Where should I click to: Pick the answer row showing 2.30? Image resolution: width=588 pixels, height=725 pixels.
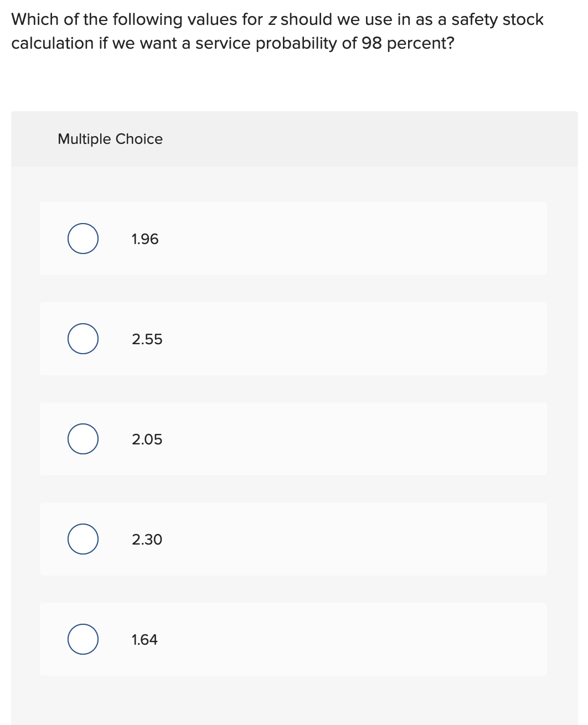coord(293,539)
